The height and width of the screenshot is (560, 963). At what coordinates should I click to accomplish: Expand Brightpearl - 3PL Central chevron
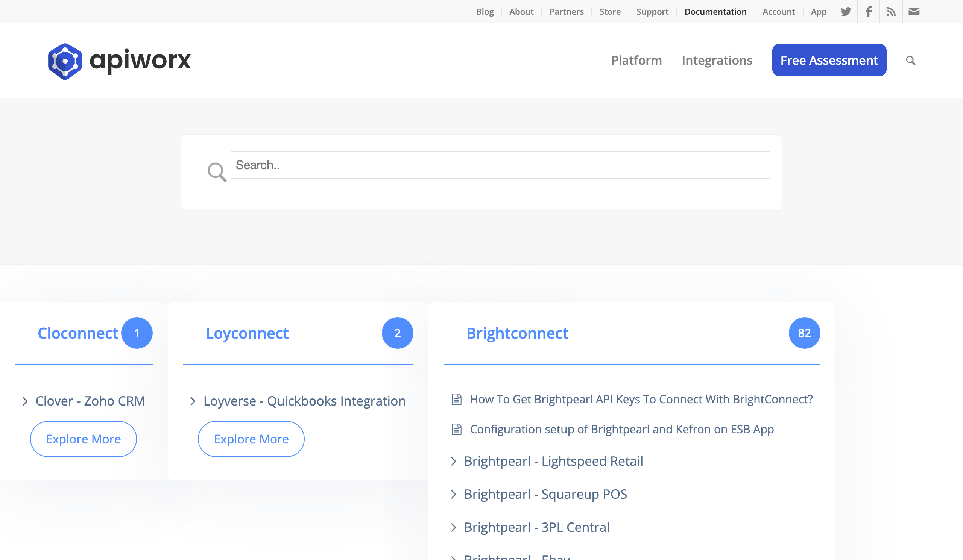coord(454,527)
